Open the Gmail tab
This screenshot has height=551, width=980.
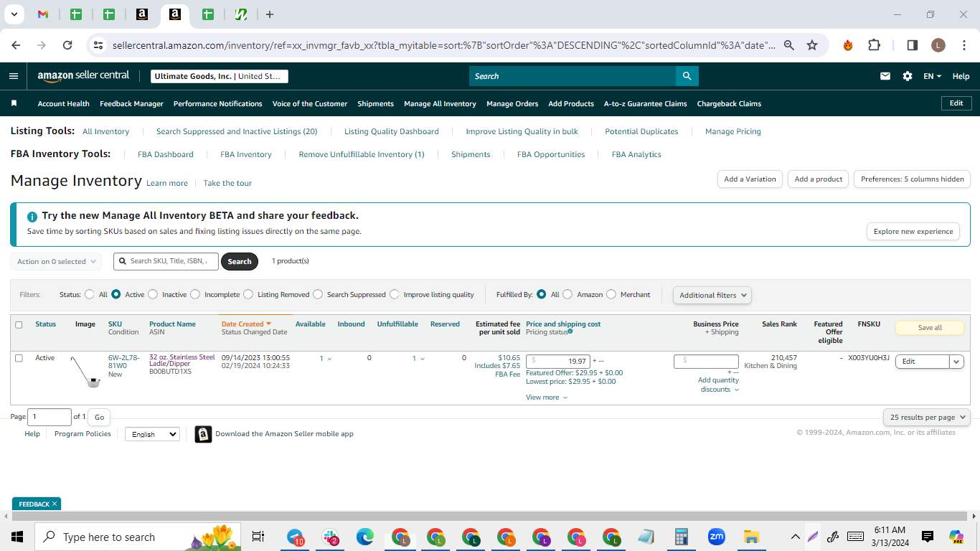pyautogui.click(x=43, y=14)
